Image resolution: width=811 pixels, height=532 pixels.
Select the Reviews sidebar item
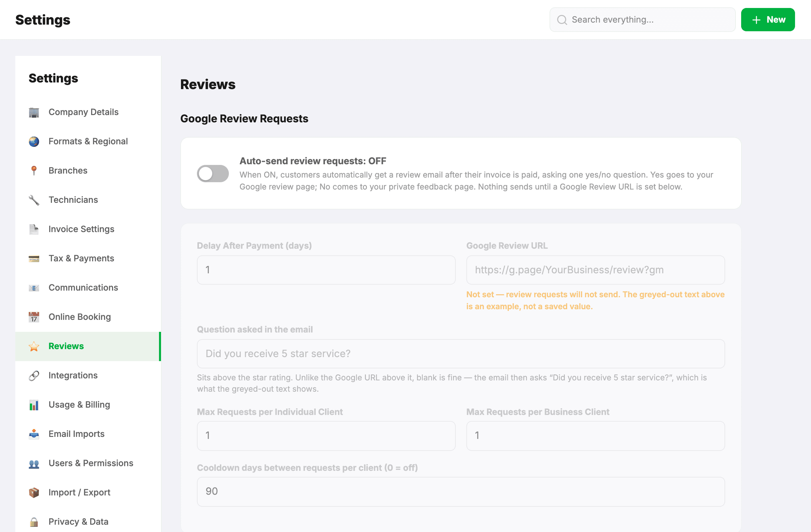88,347
